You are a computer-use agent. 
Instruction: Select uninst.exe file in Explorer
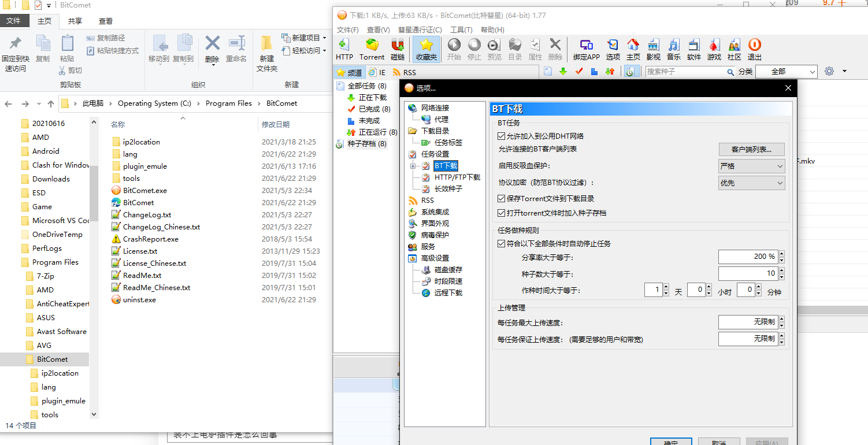click(x=139, y=299)
